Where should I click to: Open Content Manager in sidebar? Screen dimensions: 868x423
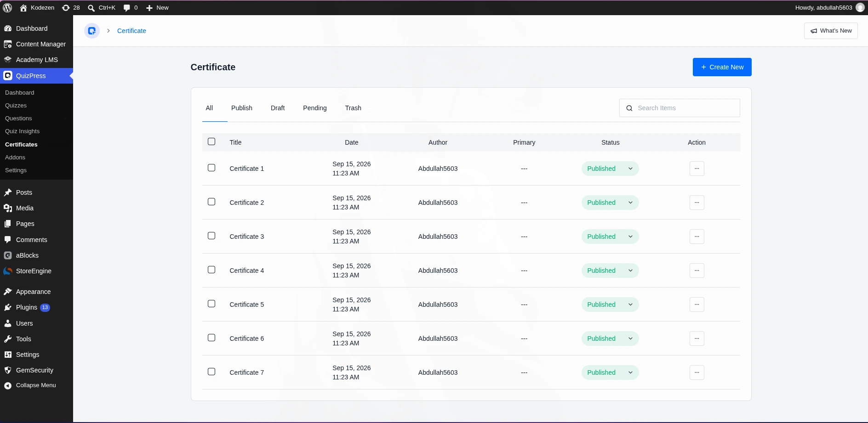point(37,44)
